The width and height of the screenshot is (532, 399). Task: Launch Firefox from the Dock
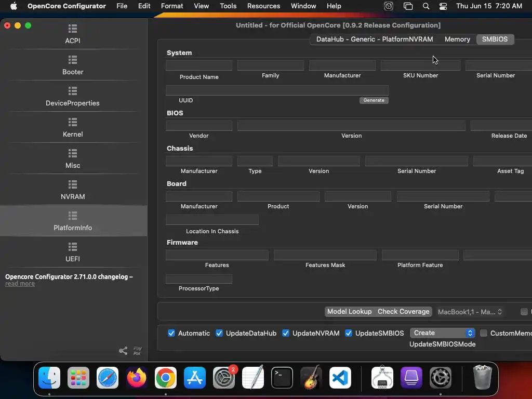coord(137,377)
